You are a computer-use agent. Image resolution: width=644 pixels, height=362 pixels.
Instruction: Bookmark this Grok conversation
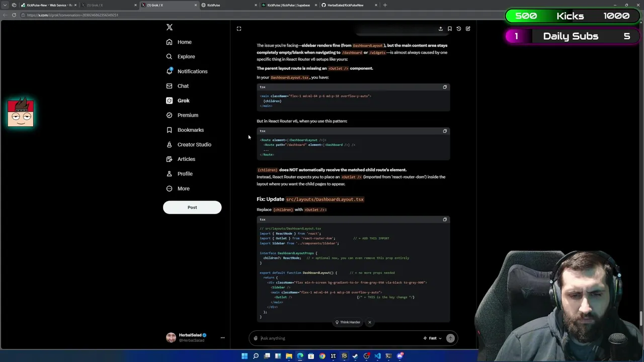point(450,29)
